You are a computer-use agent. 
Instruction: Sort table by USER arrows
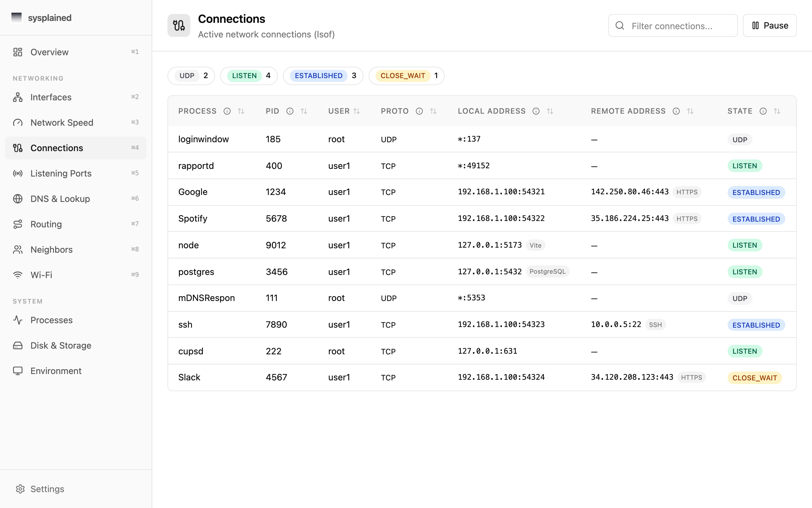click(x=356, y=111)
